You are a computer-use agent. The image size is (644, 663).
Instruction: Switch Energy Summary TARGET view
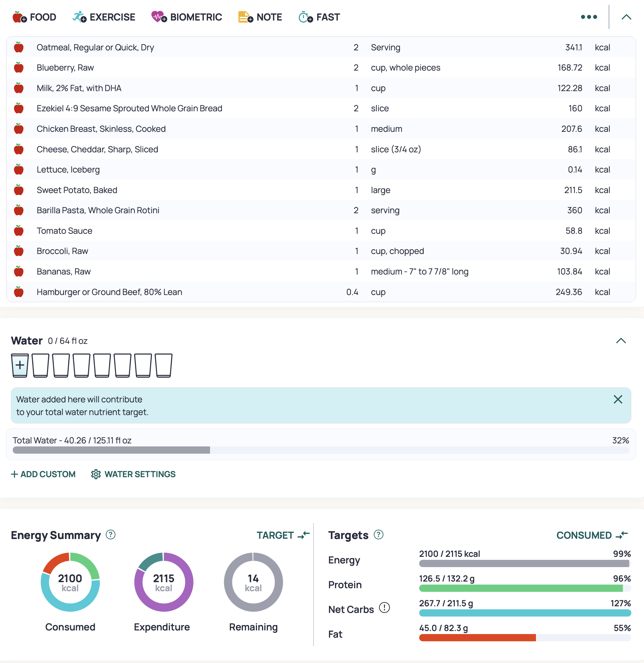click(x=283, y=535)
